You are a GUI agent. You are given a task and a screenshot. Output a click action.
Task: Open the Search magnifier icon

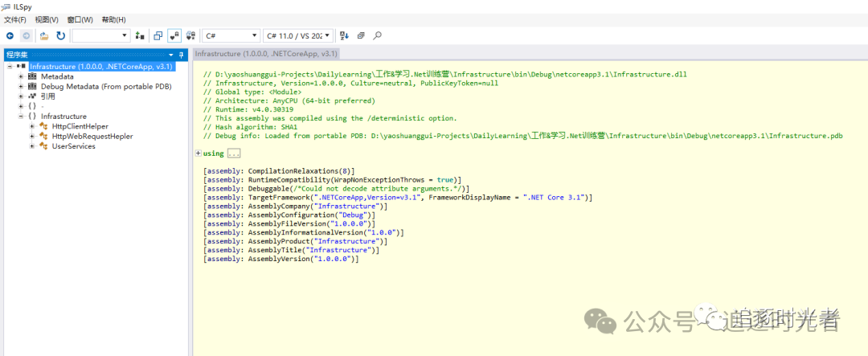(x=378, y=35)
